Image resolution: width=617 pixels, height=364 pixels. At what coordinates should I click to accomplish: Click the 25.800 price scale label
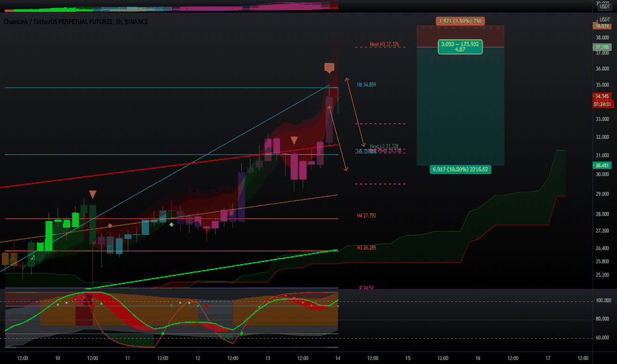[602, 261]
